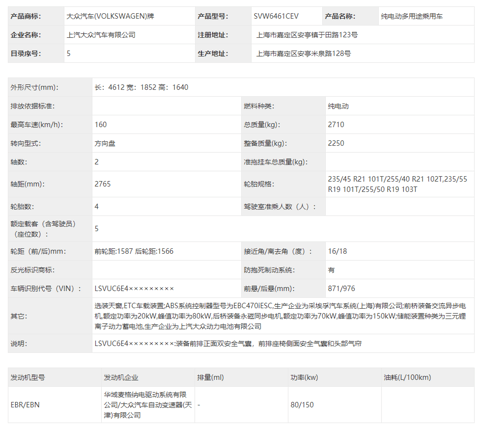Click the dimensions value 4612 1852 1640
Viewport: 480px width, 426px height.
141,87
